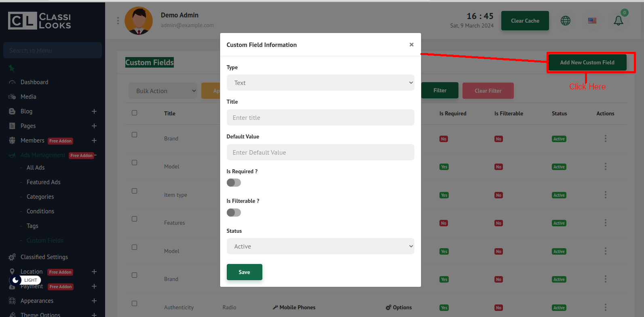Screen dimensions: 644x317
Task: Click the US flag language icon
Action: point(592,21)
